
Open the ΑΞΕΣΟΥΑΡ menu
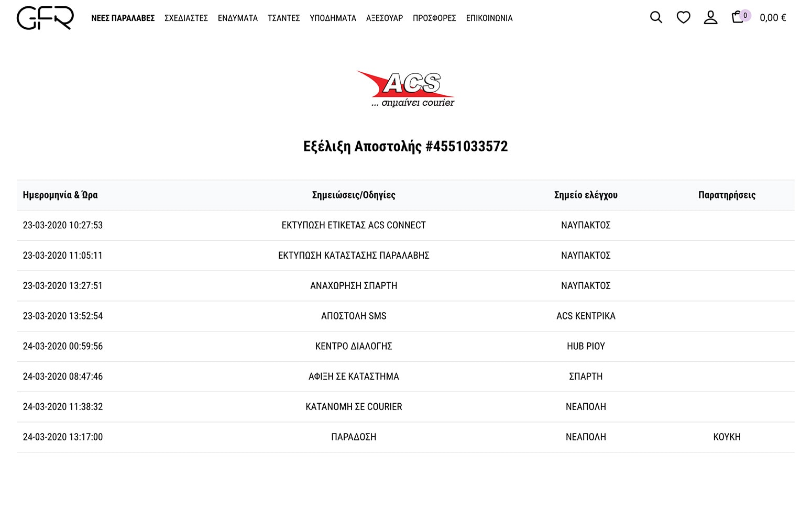point(385,18)
